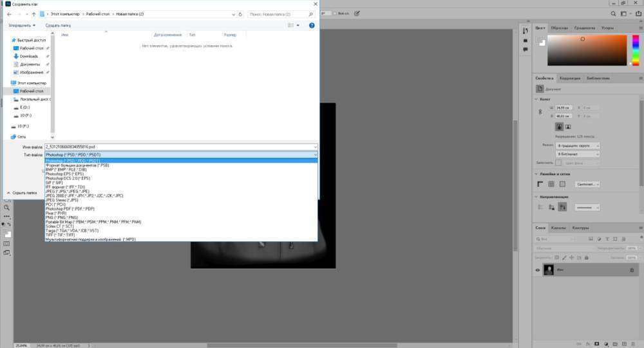Image resolution: width=644 pixels, height=348 pixels.
Task: Click the Help icon in the save dialog
Action: [312, 25]
